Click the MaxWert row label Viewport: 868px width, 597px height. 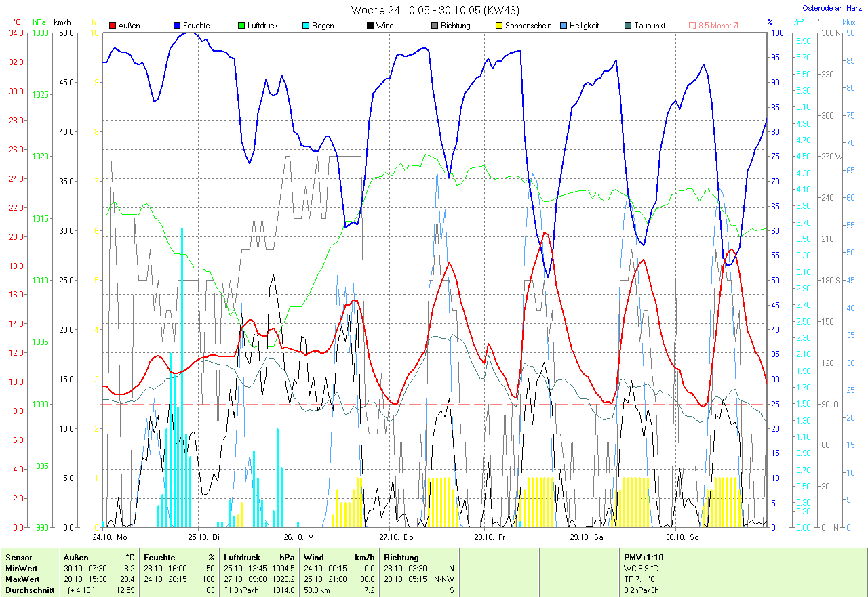point(22,579)
